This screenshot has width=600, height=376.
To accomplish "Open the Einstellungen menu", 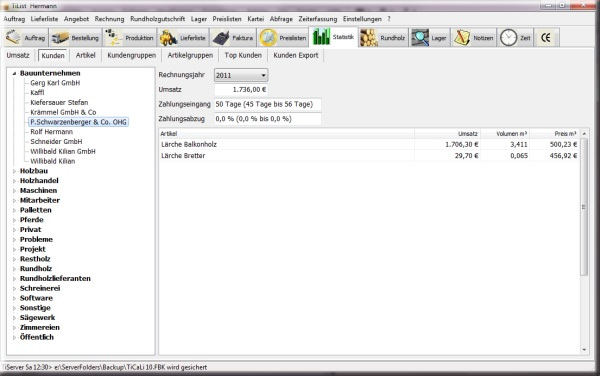I will tap(362, 19).
